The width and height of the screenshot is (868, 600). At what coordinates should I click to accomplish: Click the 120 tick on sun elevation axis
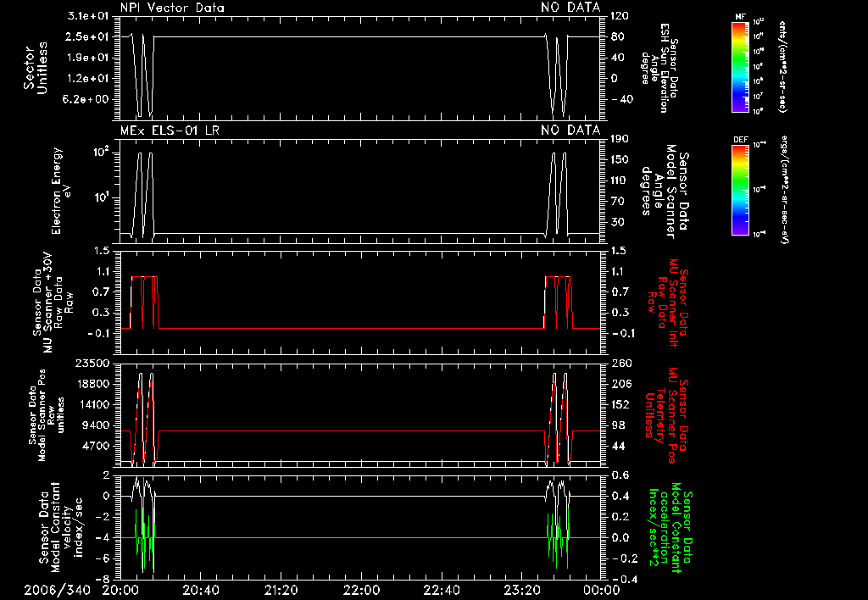620,15
